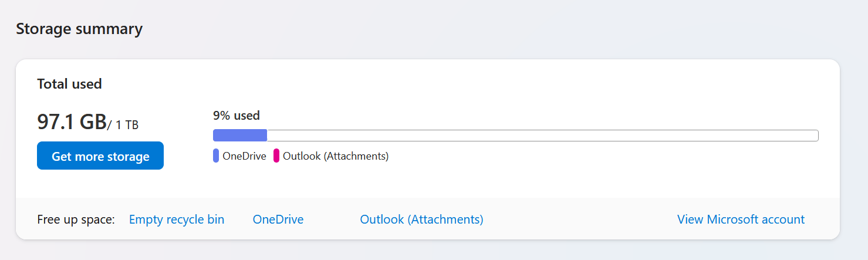Viewport: 868px width, 260px height.
Task: Click the far right end of the storage bar
Action: click(x=815, y=136)
